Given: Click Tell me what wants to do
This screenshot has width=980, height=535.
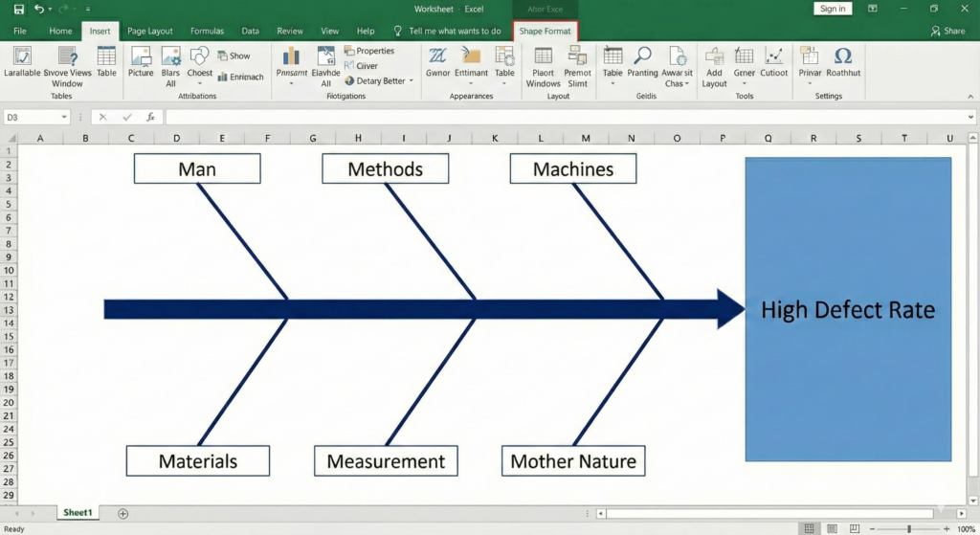Looking at the screenshot, I should tap(448, 31).
